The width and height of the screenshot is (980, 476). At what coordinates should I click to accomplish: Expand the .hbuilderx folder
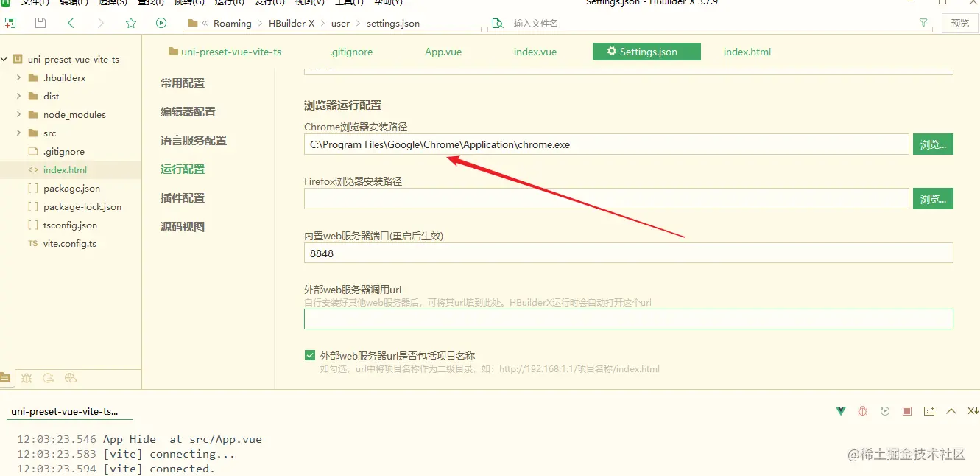tap(19, 77)
